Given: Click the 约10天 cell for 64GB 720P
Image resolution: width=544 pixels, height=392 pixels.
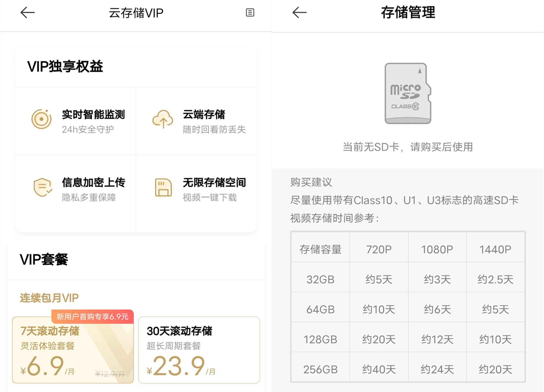Looking at the screenshot, I should [x=378, y=309].
